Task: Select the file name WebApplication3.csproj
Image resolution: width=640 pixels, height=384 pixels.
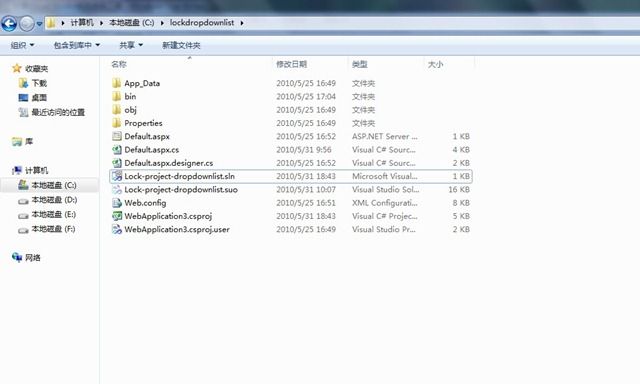Action: click(x=168, y=216)
